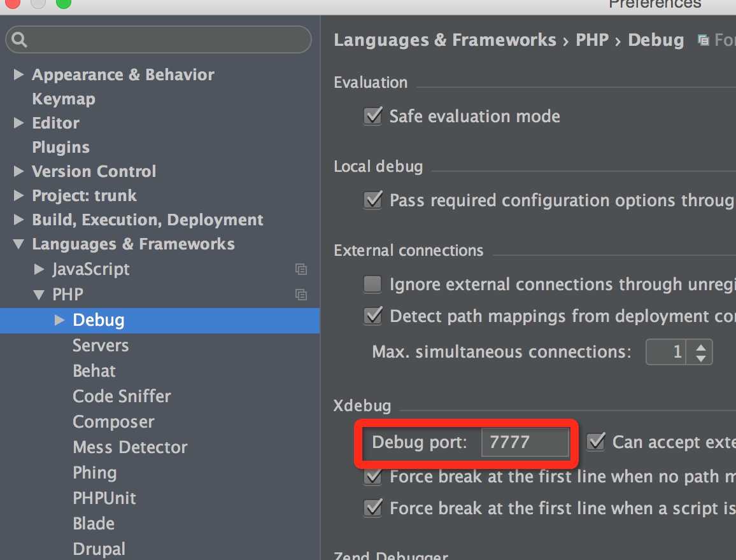Select Servers under PHP
This screenshot has width=736, height=560.
point(101,346)
